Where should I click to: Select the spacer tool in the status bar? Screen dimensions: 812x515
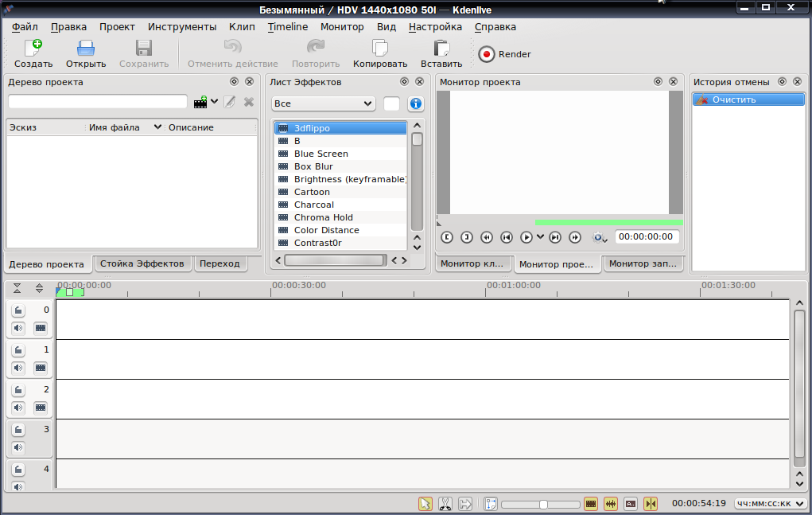point(465,504)
